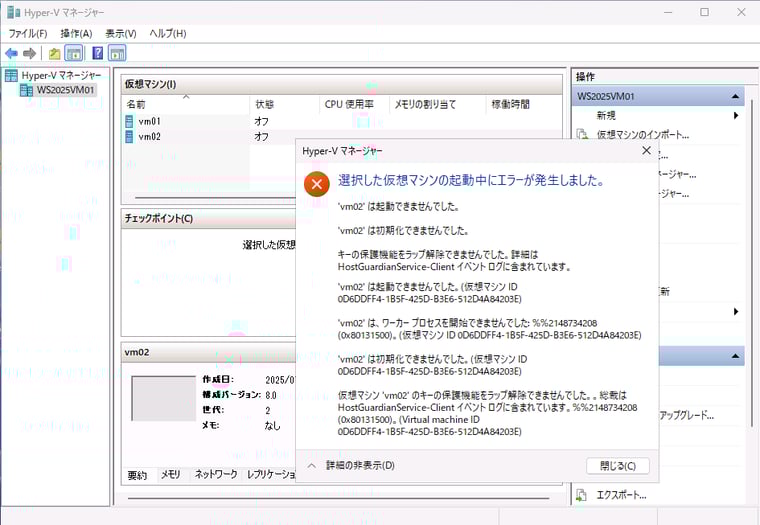Switch to the ネットワーク tab
The image size is (760, 525).
216,475
